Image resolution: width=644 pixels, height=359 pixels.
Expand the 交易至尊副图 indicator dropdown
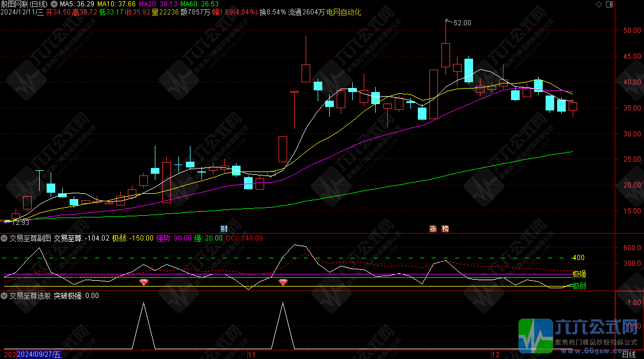5,238
